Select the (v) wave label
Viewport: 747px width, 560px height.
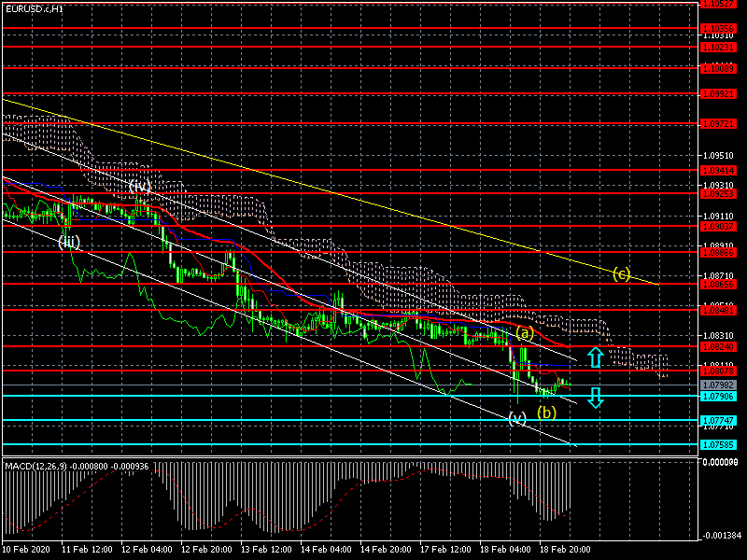click(517, 418)
